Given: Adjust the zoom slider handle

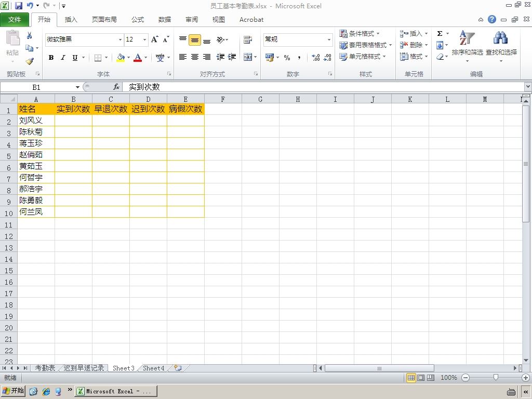Looking at the screenshot, I should coord(496,377).
